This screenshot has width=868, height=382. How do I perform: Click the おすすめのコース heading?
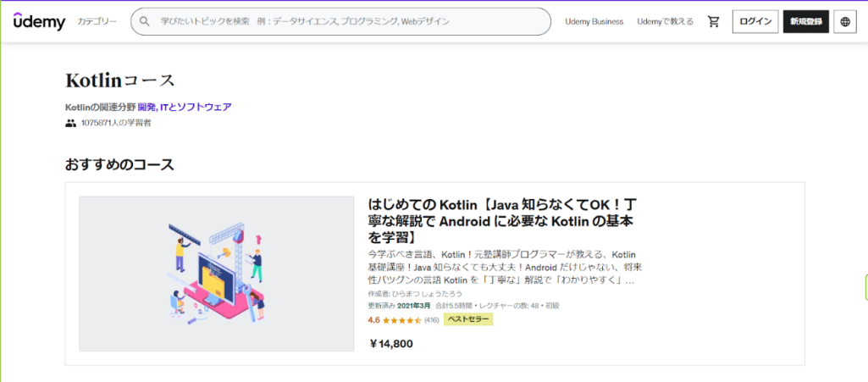[119, 164]
